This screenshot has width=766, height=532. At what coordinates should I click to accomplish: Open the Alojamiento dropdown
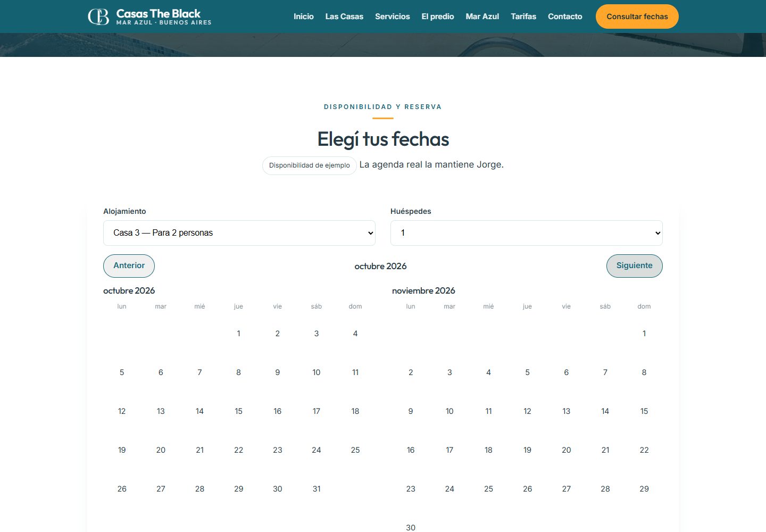click(x=239, y=233)
